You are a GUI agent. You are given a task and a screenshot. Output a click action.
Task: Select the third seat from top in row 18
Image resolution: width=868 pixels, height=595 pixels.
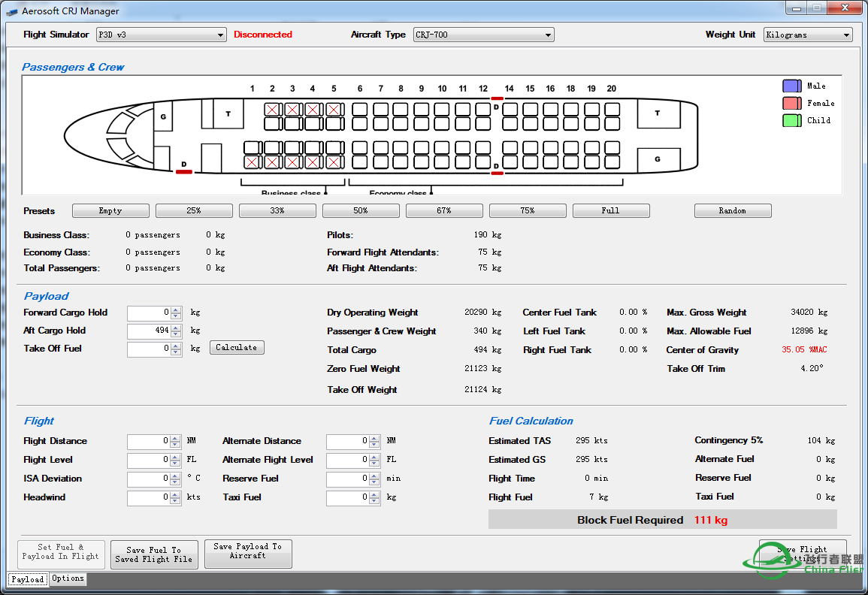(x=570, y=148)
